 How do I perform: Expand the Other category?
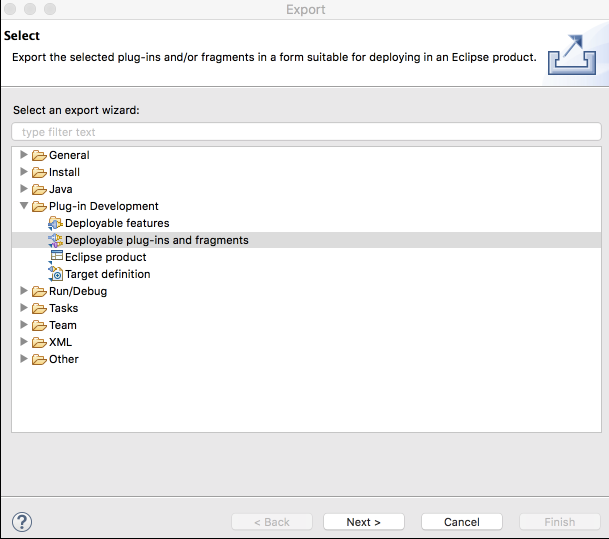click(24, 358)
